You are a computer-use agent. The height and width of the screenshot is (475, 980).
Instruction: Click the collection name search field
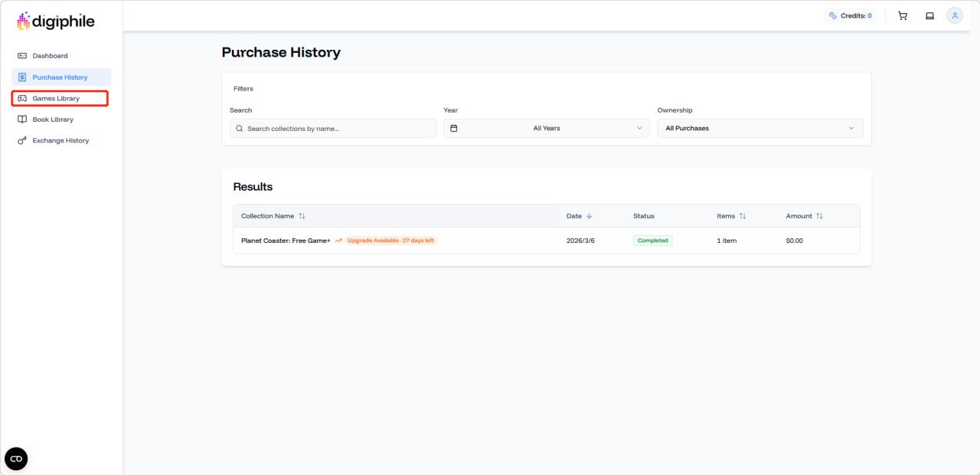[x=337, y=128]
